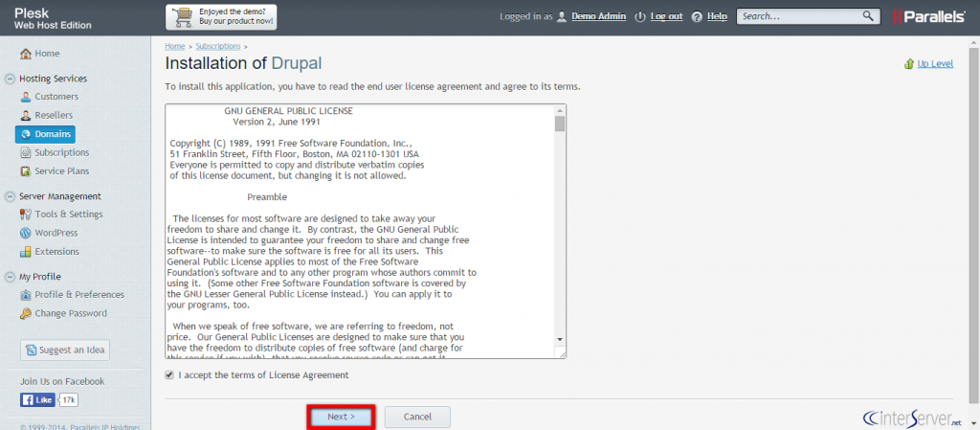Click the Subscriptions icon in sidebar
Screen dimensions: 980x430
tap(26, 152)
